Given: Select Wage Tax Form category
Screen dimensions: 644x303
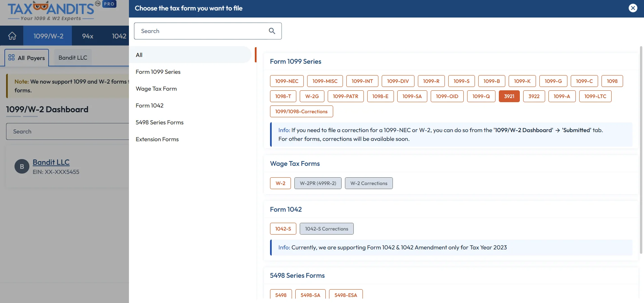Looking at the screenshot, I should point(156,89).
